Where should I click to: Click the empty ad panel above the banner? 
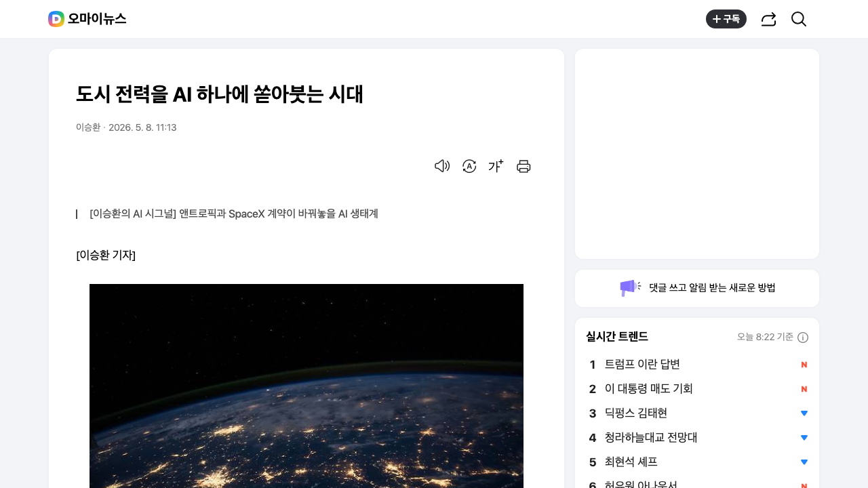point(697,154)
